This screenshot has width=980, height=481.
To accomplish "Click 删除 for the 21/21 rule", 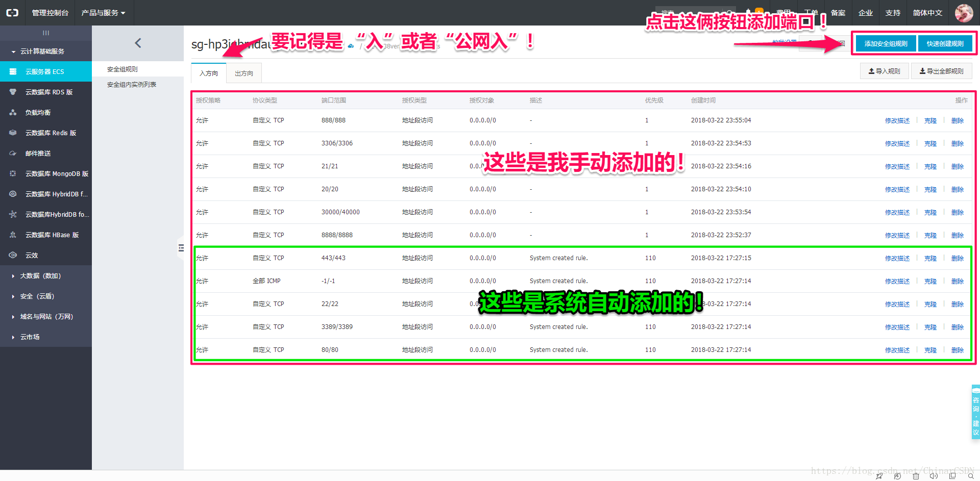I will click(x=958, y=167).
